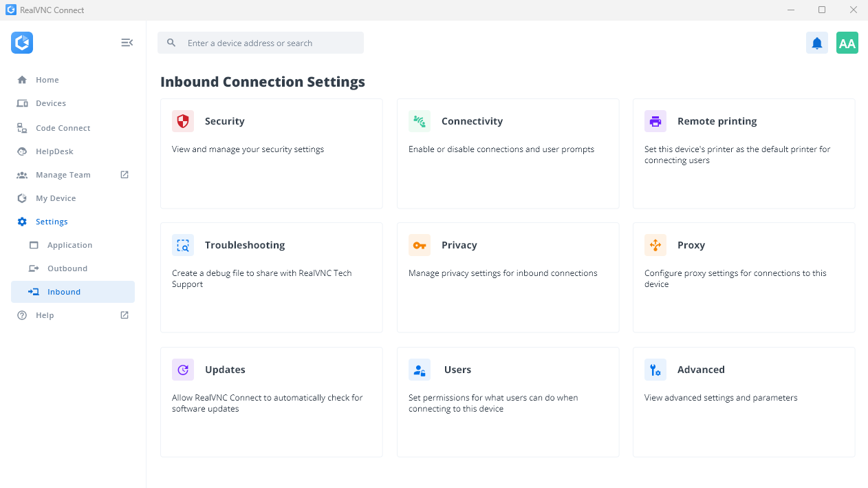Image resolution: width=868 pixels, height=488 pixels.
Task: Select Application under Settings
Action: click(69, 245)
